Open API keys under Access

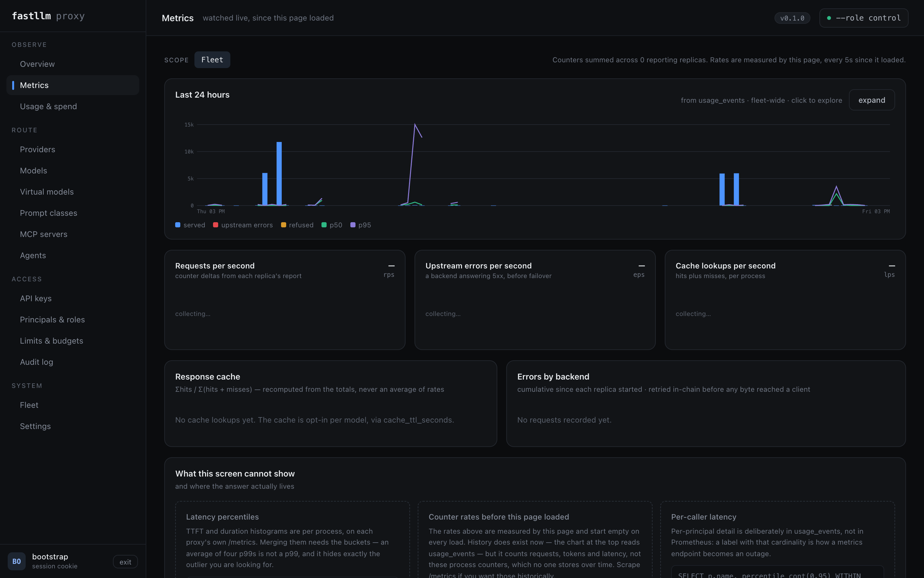[73, 299]
